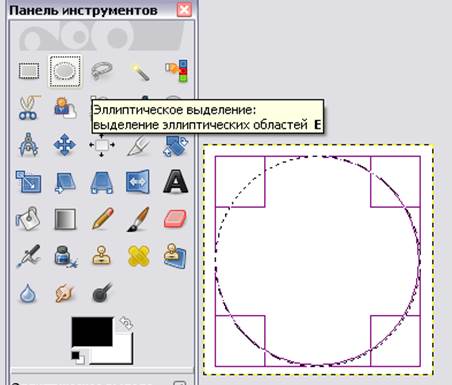Click inside the elliptical selection on canvas
This screenshot has width=452, height=385.
318,261
